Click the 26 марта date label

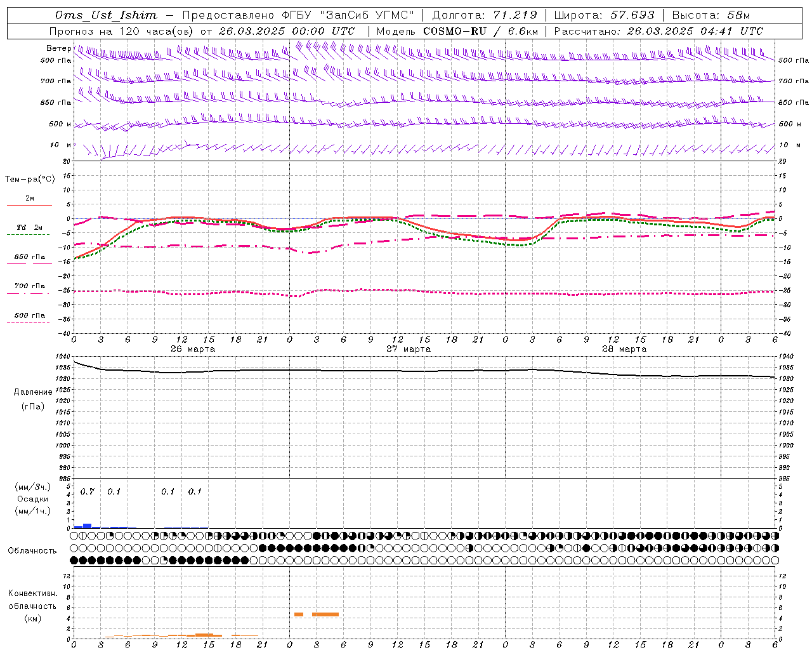(x=193, y=349)
